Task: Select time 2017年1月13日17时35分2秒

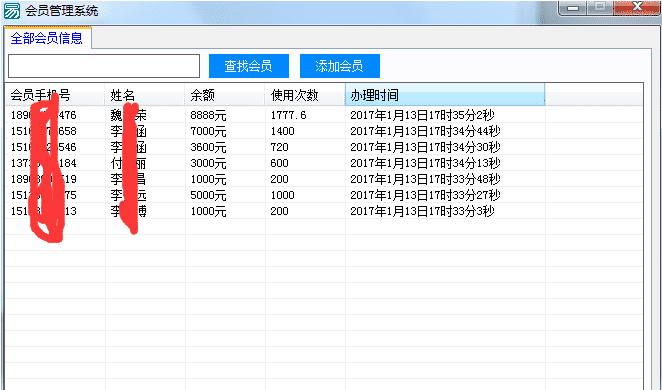Action: click(422, 115)
